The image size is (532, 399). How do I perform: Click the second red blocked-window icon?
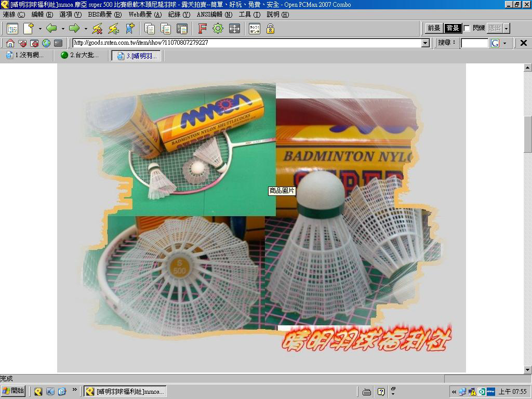(34, 43)
